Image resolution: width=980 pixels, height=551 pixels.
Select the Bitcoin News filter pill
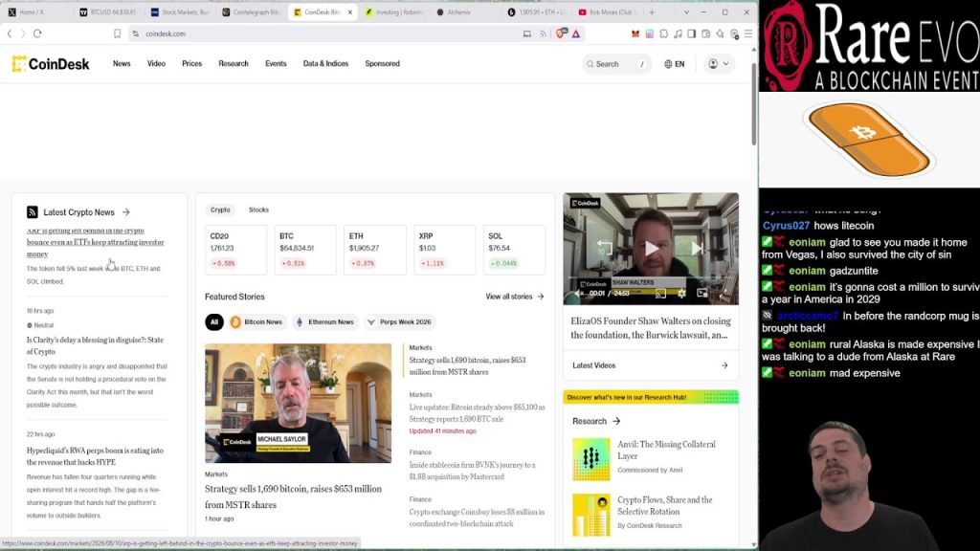pyautogui.click(x=256, y=321)
